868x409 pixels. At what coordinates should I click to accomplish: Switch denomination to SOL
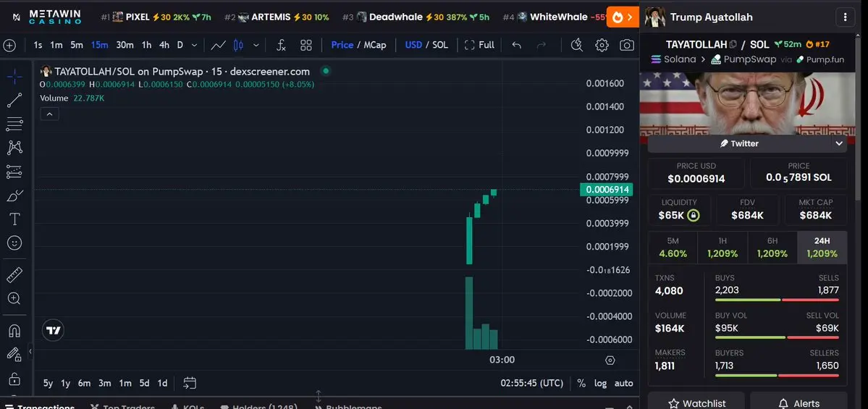440,45
